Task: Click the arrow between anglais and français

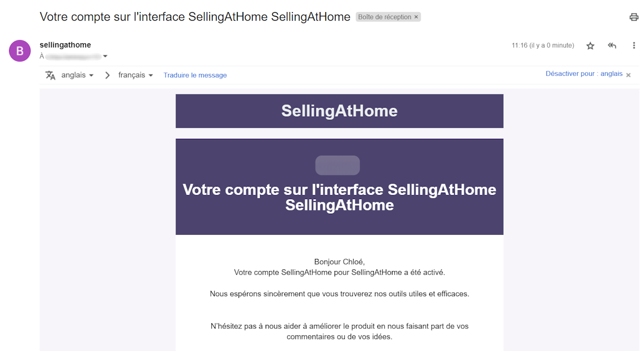Action: click(107, 75)
